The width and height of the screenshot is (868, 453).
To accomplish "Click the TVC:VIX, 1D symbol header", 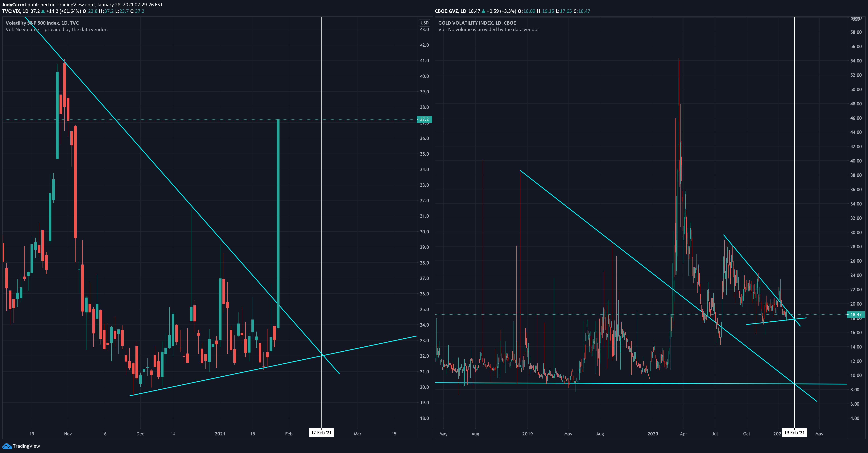I will 15,11.
